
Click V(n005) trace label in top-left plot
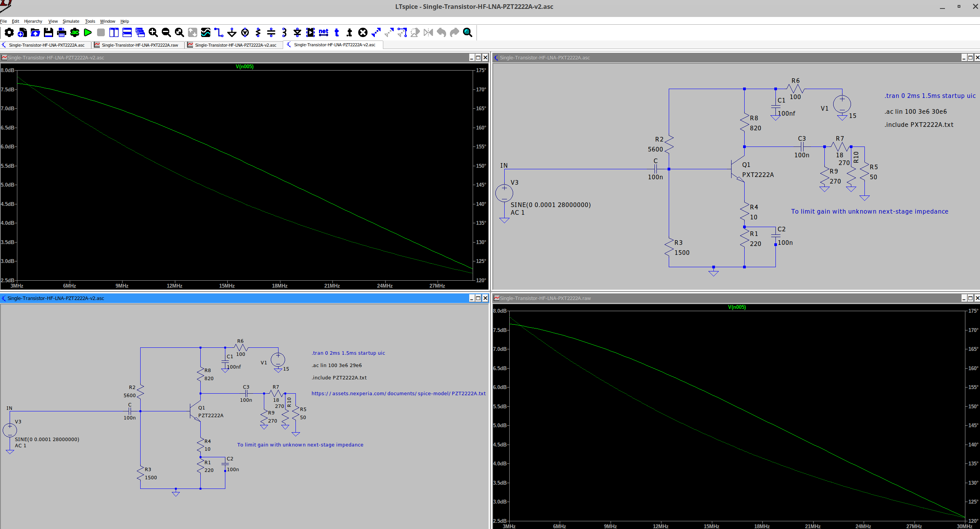pos(245,67)
